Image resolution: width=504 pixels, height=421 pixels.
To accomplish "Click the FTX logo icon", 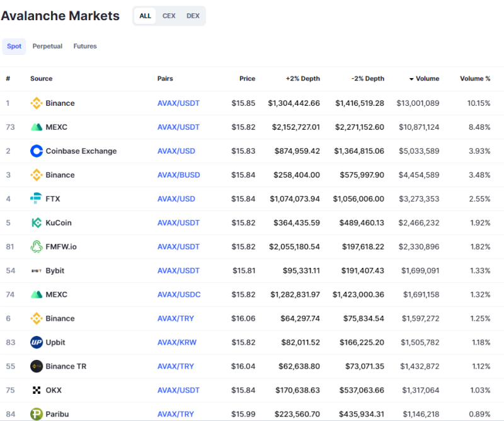I will [x=36, y=199].
